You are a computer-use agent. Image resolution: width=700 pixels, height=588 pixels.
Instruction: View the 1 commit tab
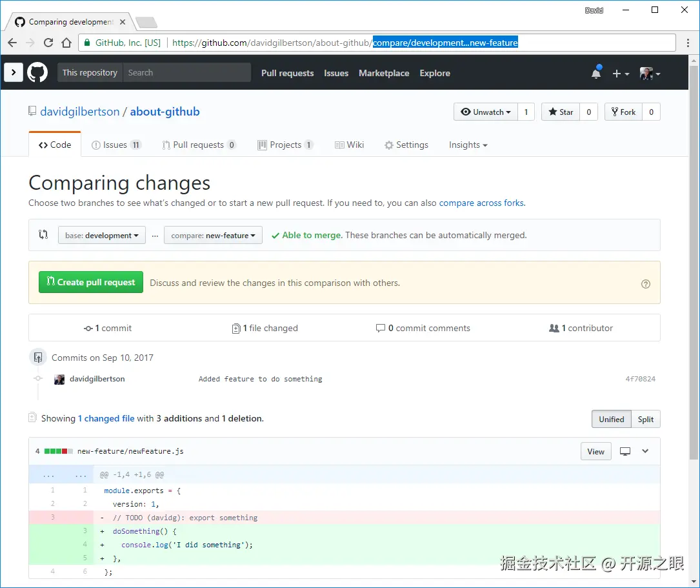click(x=108, y=328)
